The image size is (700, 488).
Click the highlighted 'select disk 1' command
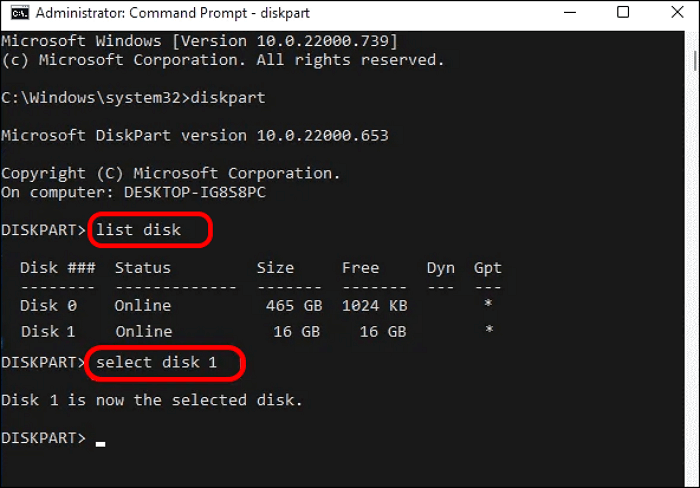pos(155,362)
